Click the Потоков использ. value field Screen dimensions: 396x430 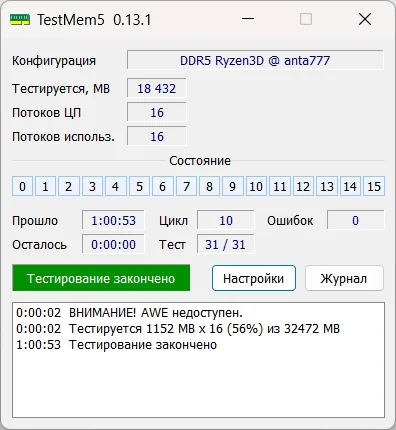click(157, 136)
